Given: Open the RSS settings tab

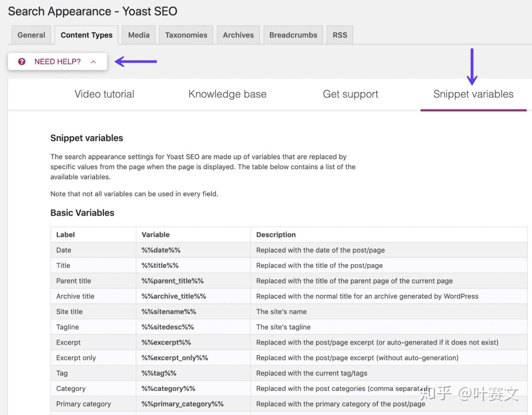Looking at the screenshot, I should click(x=340, y=35).
